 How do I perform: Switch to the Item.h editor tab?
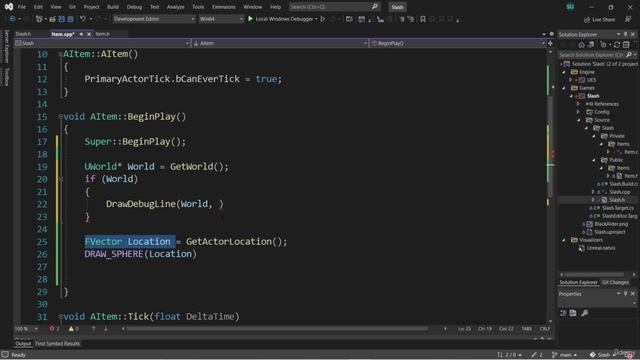click(x=102, y=34)
